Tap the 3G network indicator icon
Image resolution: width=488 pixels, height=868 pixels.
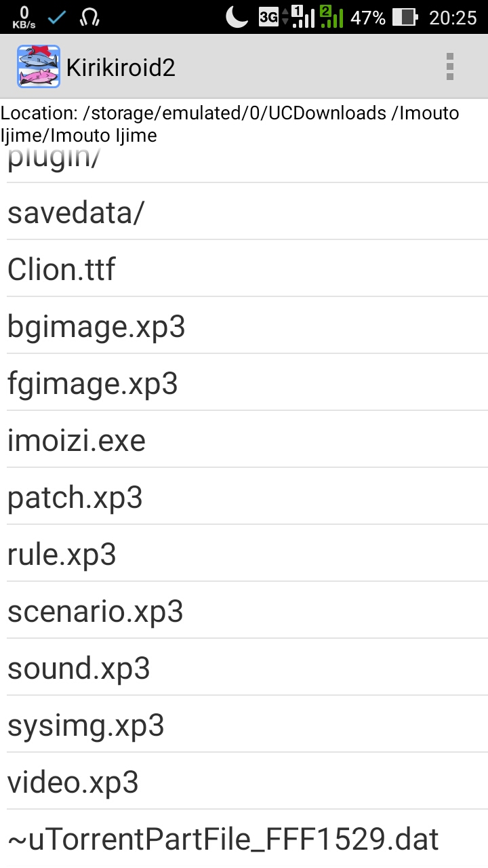click(x=269, y=17)
